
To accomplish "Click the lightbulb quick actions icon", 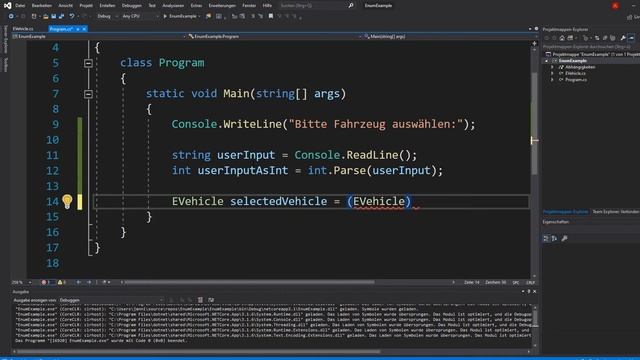I will 67,201.
